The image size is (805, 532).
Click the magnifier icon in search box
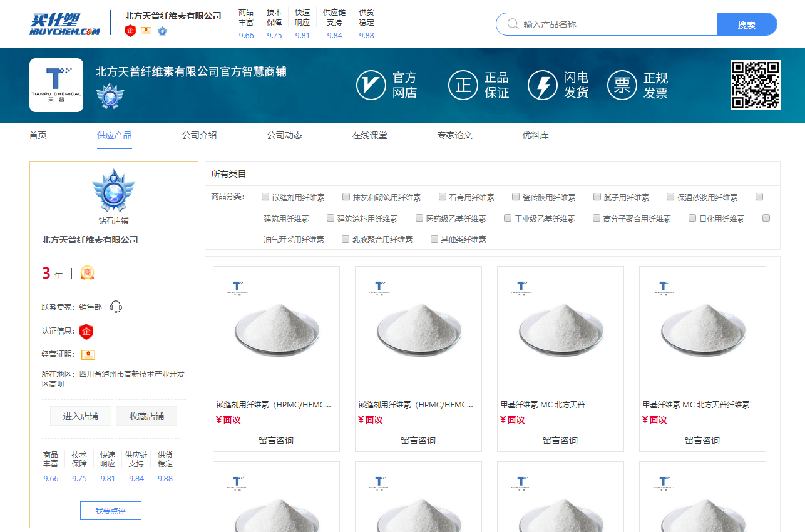click(513, 24)
